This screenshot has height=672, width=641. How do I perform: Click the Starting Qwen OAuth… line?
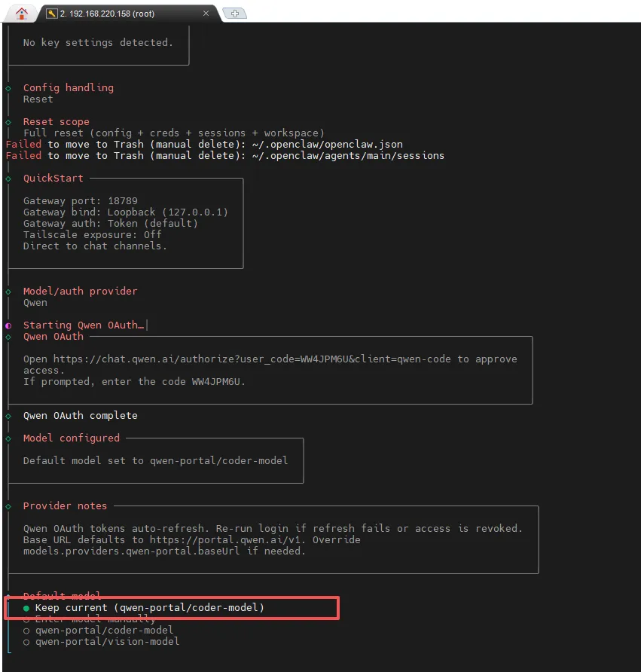pyautogui.click(x=84, y=325)
